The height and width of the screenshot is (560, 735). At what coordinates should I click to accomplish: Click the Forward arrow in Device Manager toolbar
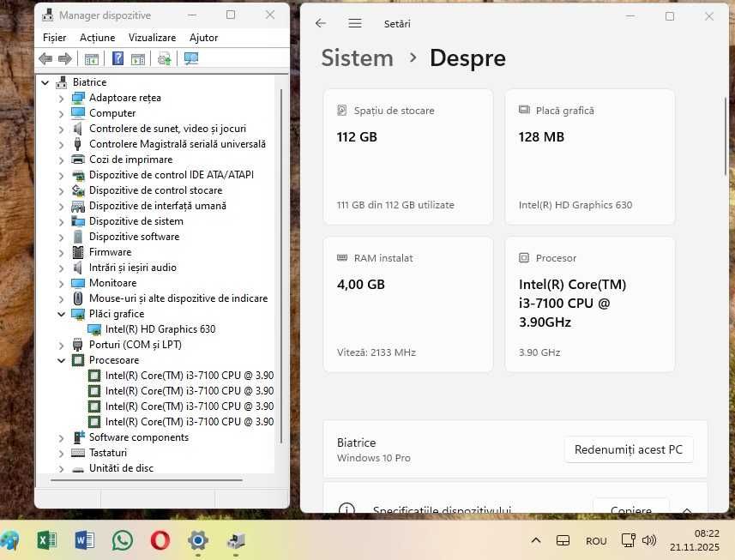coord(64,58)
